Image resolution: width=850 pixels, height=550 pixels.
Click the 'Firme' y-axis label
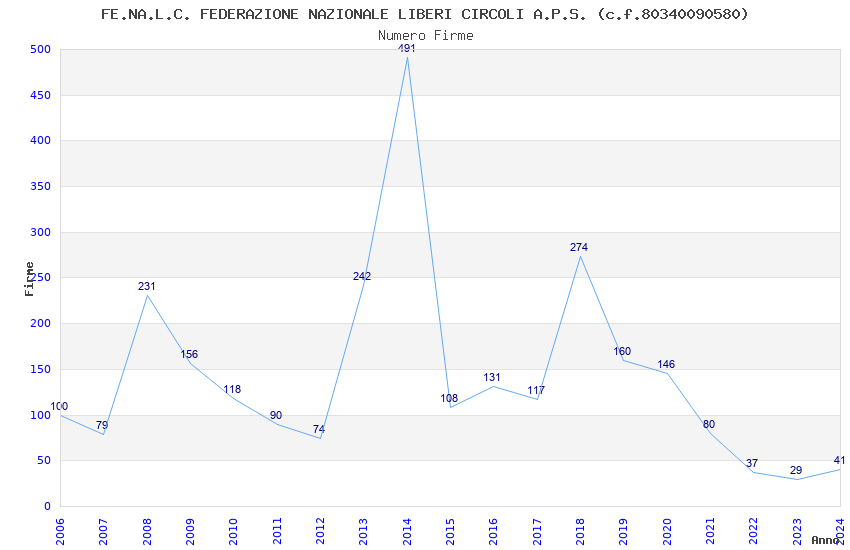tap(29, 279)
